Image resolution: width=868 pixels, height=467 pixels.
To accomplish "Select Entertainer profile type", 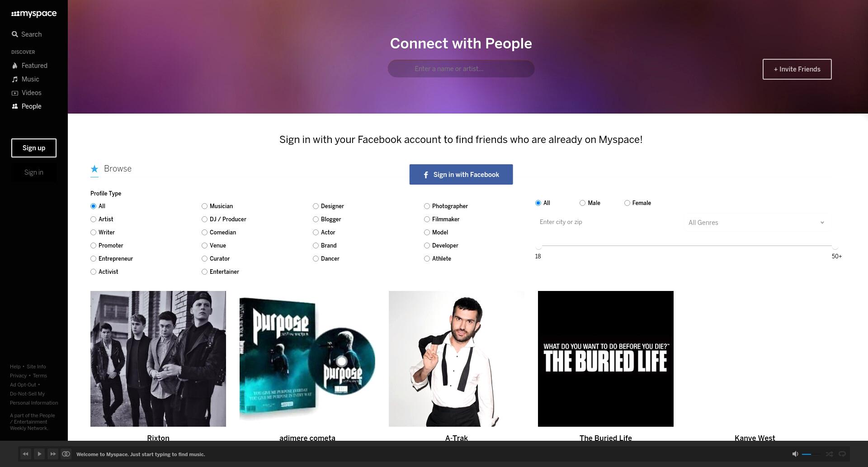I will (x=205, y=272).
